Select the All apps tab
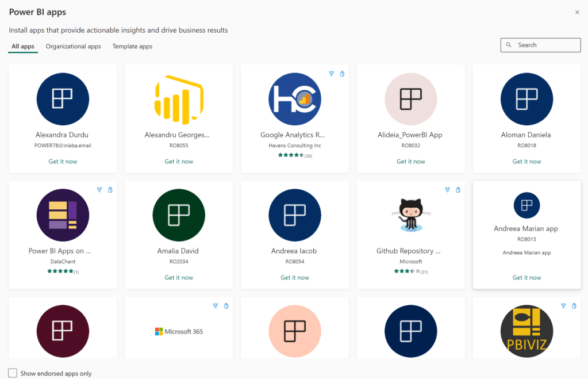Screen dimensions: 588x379 tap(23, 47)
